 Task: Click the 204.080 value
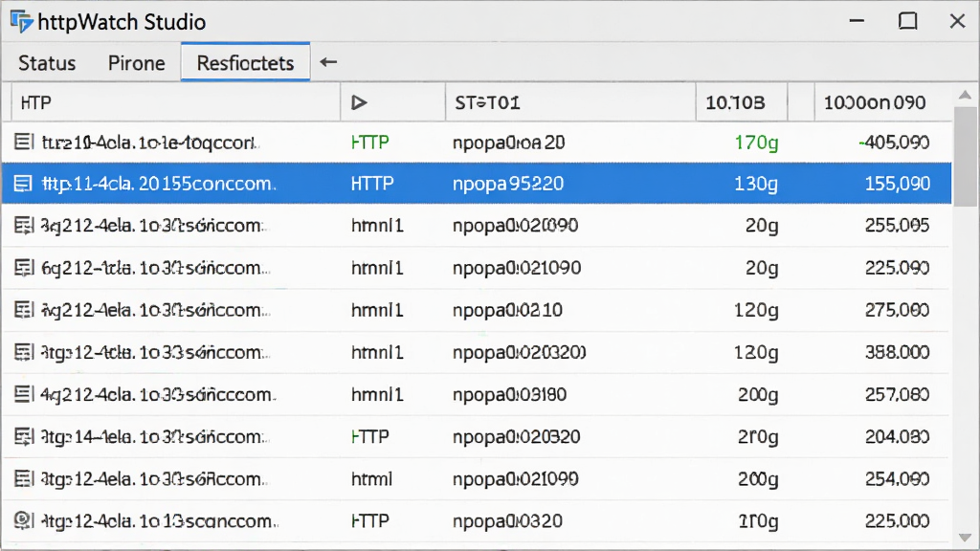897,436
